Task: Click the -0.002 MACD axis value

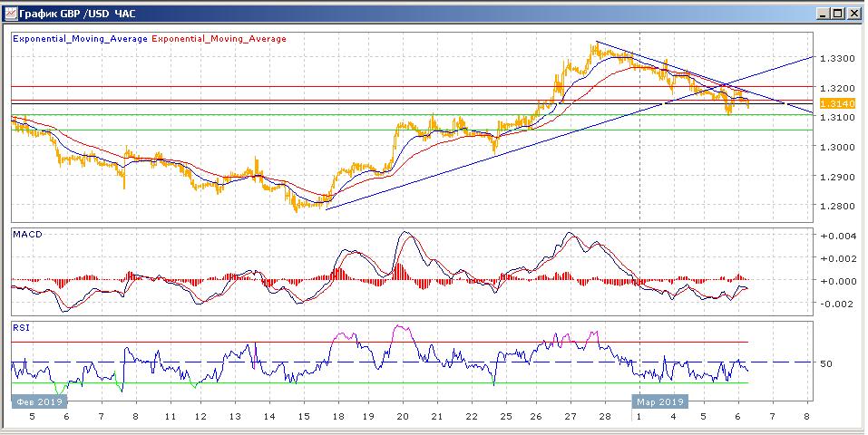Action: [837, 304]
